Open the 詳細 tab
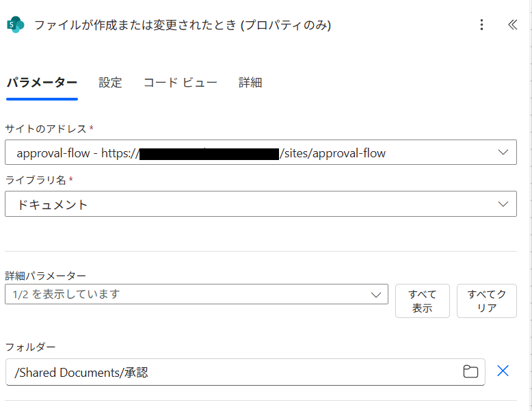The height and width of the screenshot is (411, 532). coord(250,83)
